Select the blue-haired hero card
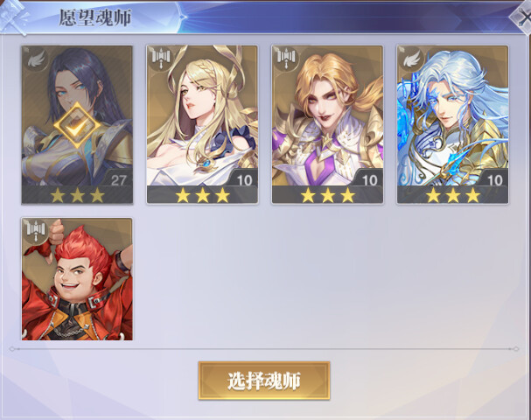 click(452, 124)
